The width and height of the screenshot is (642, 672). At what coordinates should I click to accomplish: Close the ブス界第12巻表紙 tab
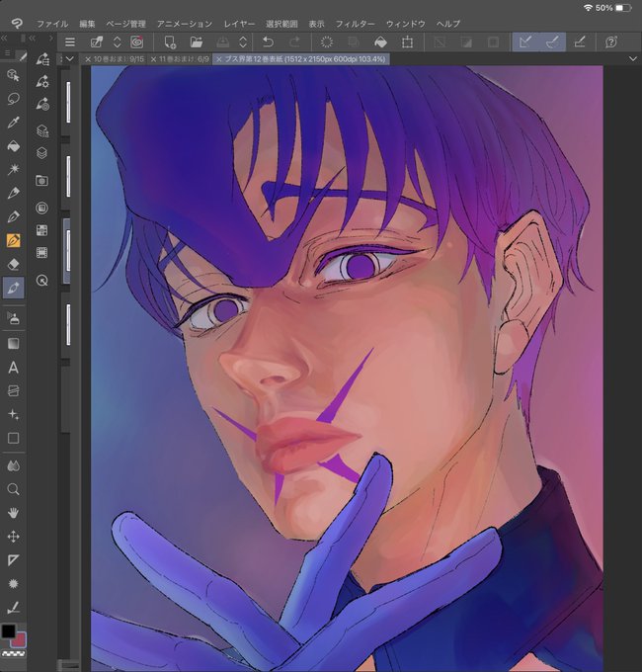point(219,59)
